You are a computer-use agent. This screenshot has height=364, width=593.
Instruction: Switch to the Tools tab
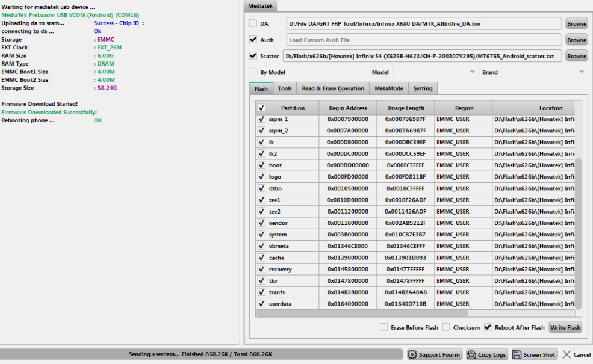click(285, 88)
